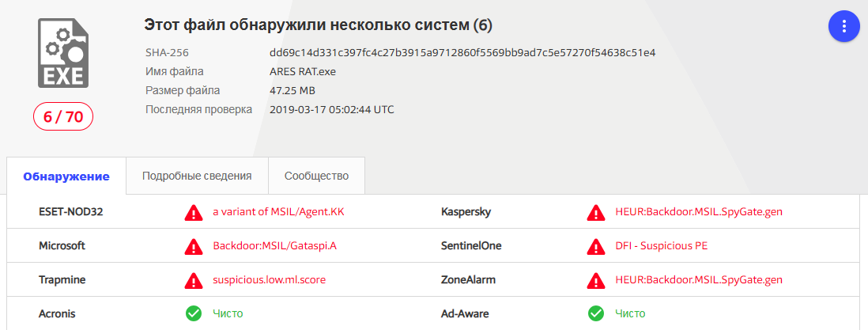Click the SentinelOne warning triangle icon

pyautogui.click(x=596, y=246)
